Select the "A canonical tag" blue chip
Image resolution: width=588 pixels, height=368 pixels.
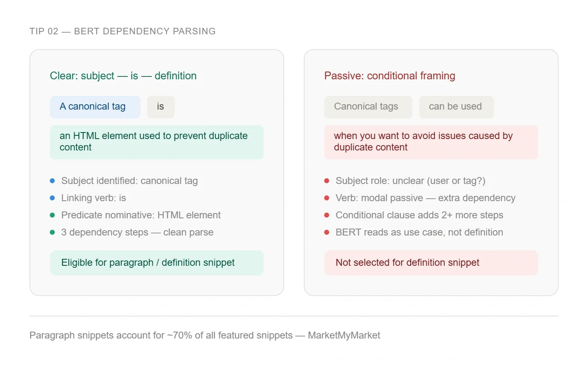tap(95, 107)
